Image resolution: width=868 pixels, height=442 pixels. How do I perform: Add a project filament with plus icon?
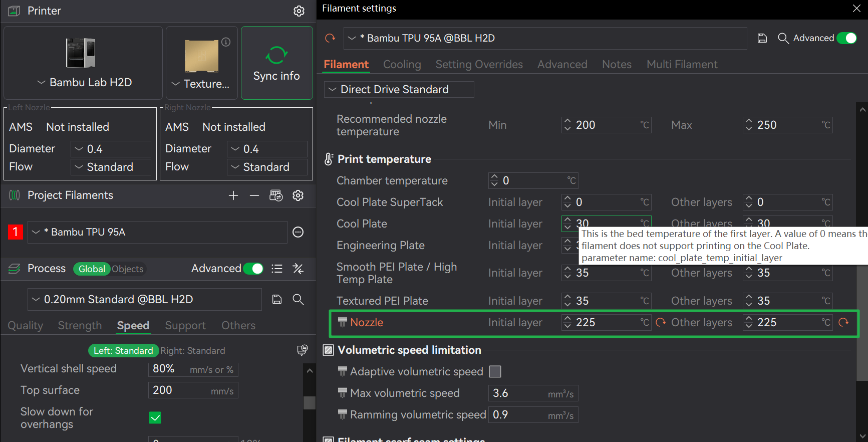click(x=233, y=195)
